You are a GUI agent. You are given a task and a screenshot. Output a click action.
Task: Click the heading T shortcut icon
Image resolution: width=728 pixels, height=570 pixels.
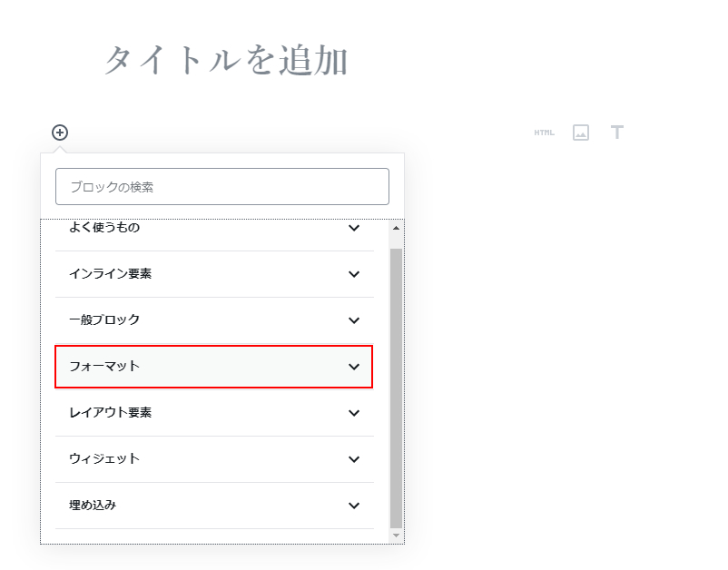(617, 133)
